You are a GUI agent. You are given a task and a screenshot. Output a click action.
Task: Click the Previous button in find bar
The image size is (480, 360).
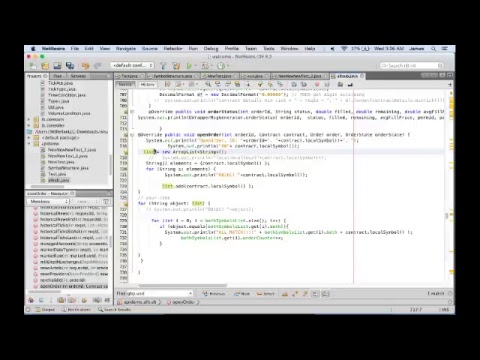(x=214, y=294)
